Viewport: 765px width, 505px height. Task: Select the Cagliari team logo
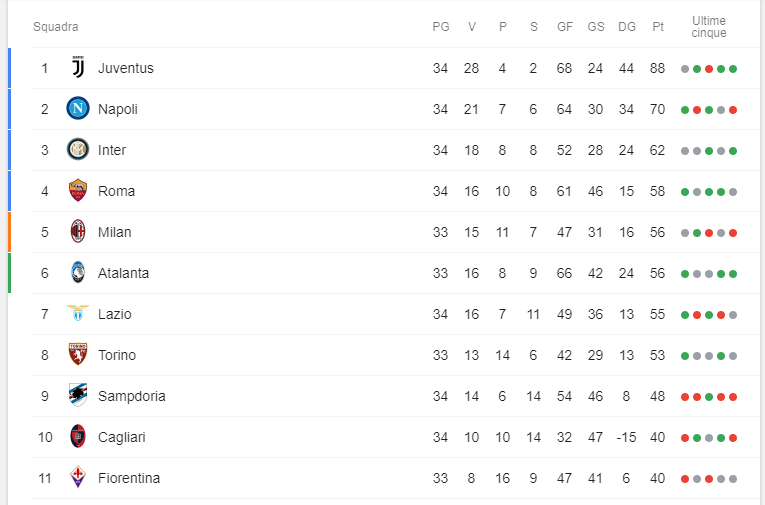pos(78,437)
